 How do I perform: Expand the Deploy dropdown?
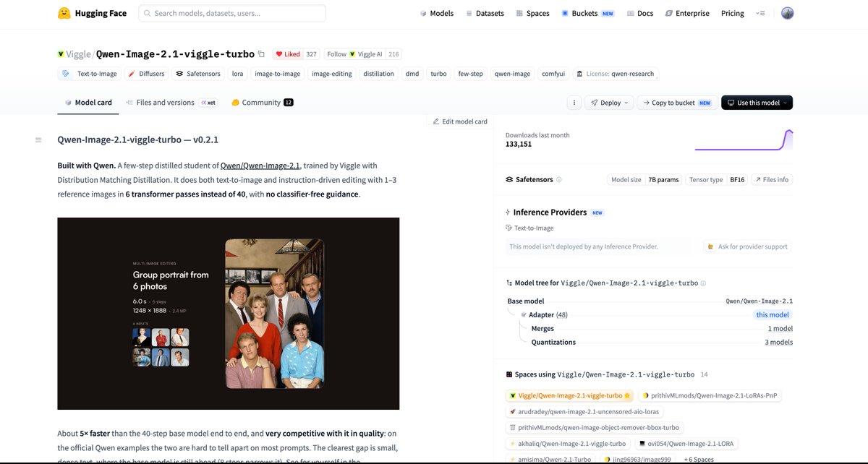point(609,103)
